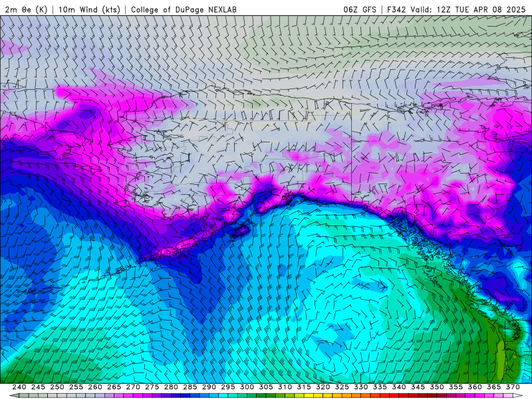532x399 pixels.
Task: Click the 260 value on the color scale
Action: click(95, 387)
